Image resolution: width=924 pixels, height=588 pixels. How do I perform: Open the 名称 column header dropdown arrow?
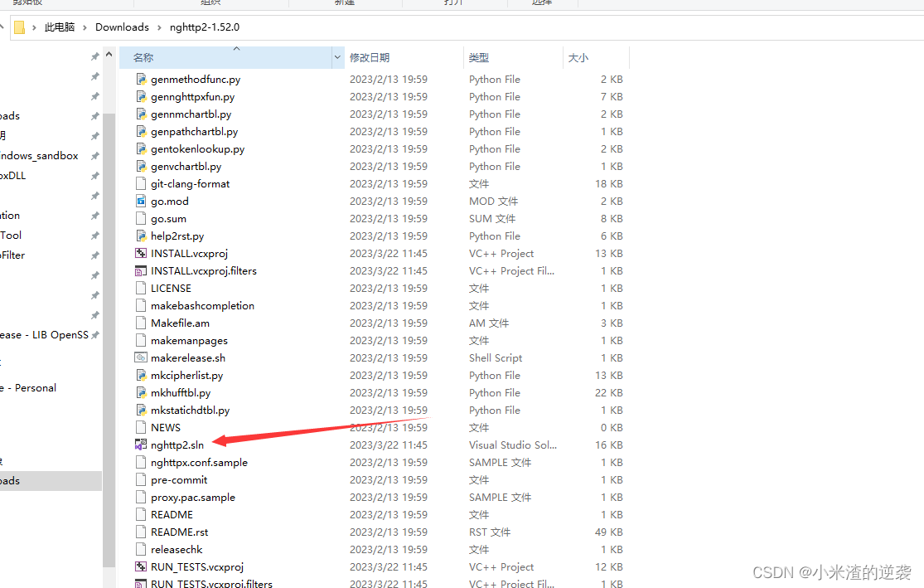pos(337,57)
